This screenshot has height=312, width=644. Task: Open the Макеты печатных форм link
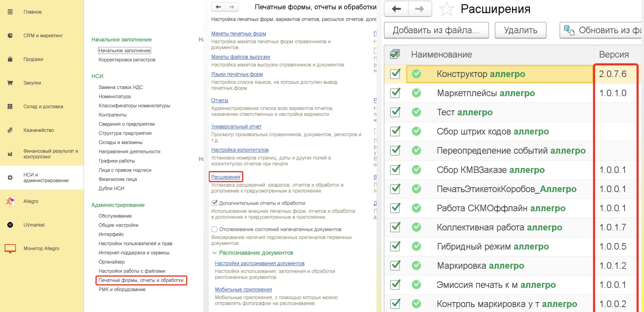pyautogui.click(x=238, y=33)
